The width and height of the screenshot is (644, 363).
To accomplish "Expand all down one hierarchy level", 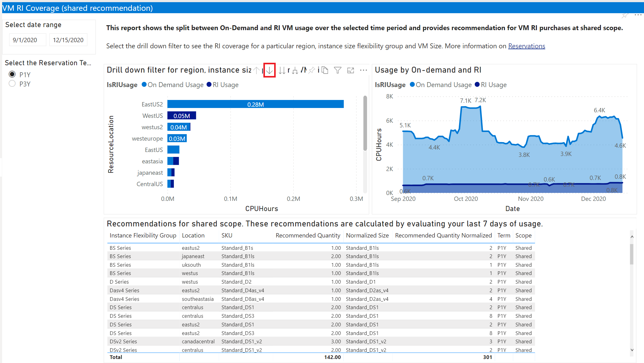I will (x=295, y=70).
